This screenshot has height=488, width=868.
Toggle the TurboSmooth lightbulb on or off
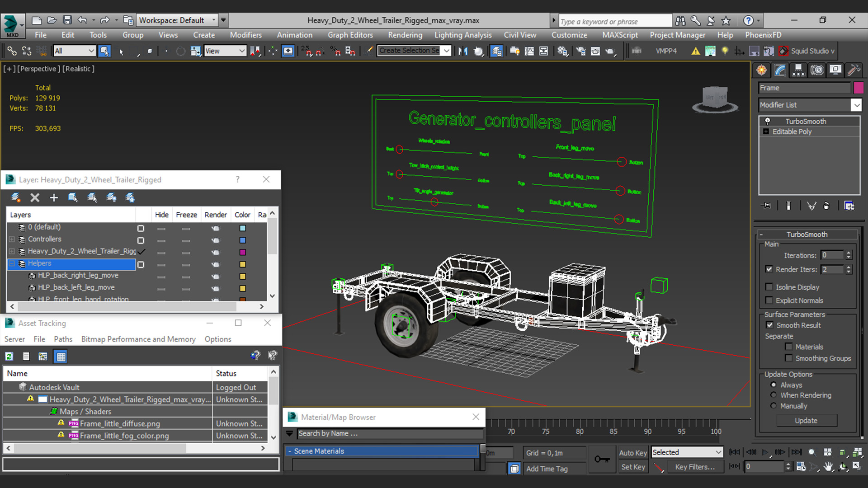pos(767,121)
